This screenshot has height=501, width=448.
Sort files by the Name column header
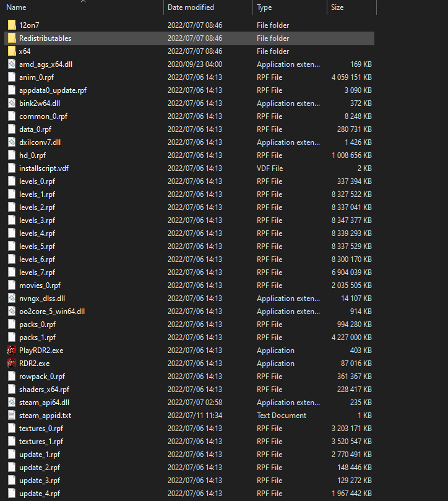pos(16,7)
